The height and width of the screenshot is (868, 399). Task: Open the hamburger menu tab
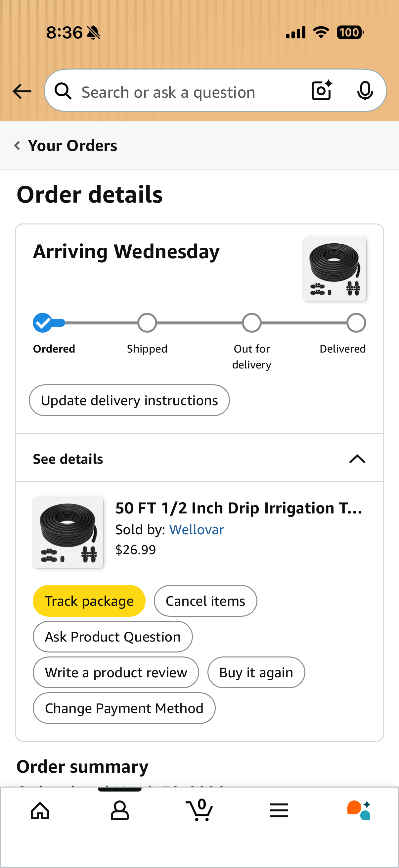pyautogui.click(x=279, y=810)
